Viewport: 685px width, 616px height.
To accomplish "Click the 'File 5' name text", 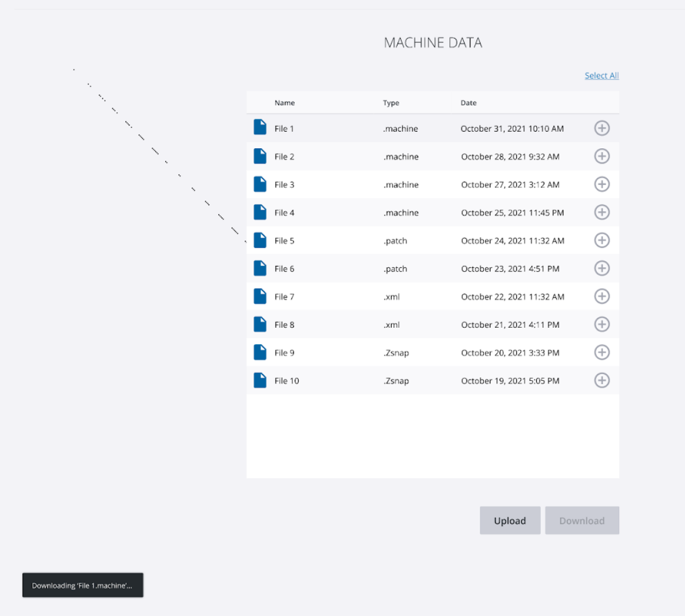I will (x=285, y=241).
